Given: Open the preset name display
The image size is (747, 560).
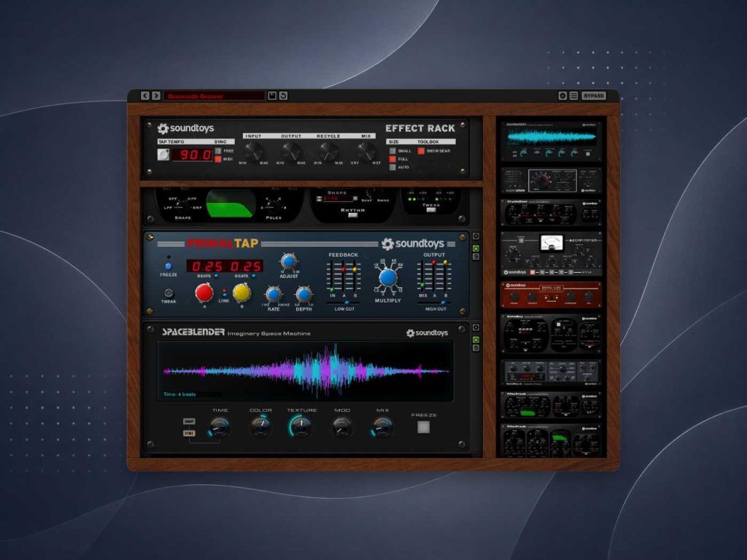Looking at the screenshot, I should pyautogui.click(x=214, y=96).
